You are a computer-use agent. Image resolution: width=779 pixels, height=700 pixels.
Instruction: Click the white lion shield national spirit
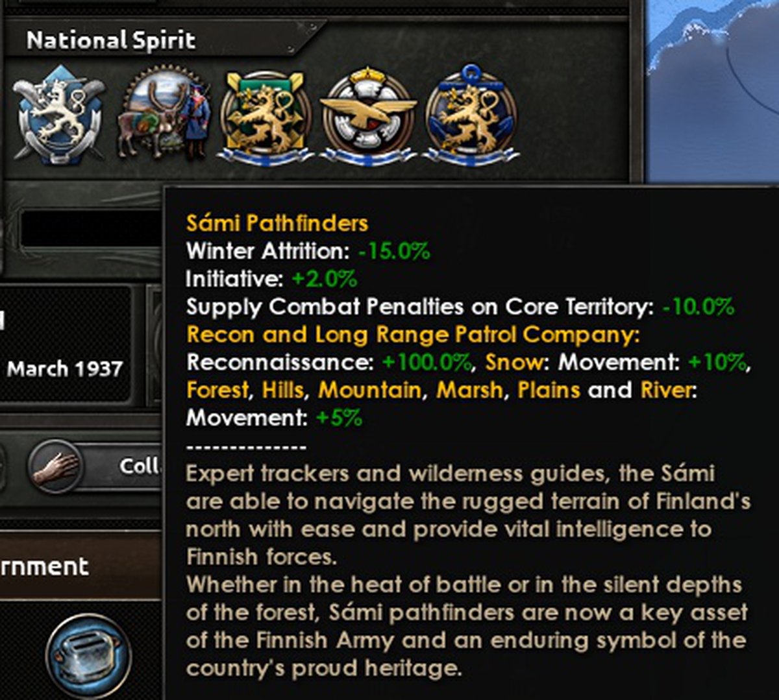click(x=58, y=115)
